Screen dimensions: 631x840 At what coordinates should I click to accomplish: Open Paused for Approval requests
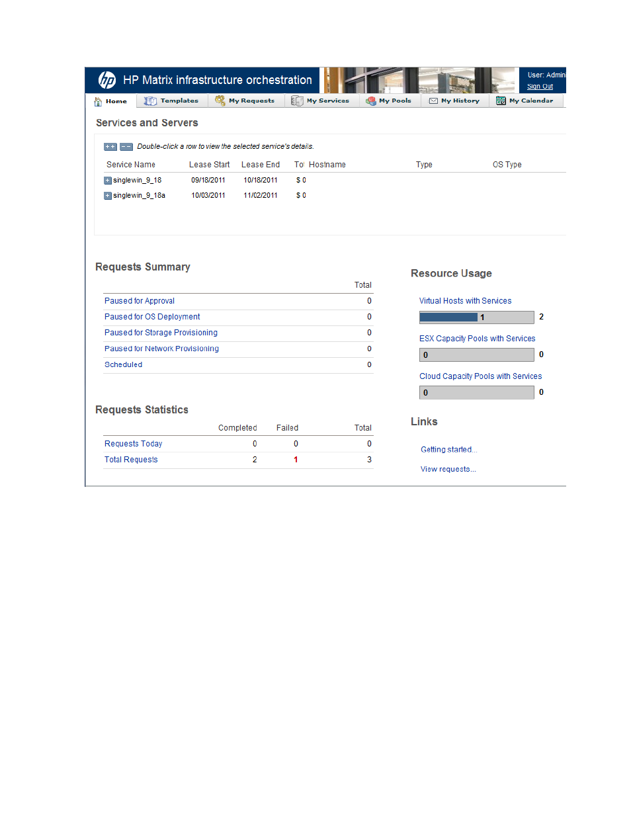pyautogui.click(x=140, y=301)
